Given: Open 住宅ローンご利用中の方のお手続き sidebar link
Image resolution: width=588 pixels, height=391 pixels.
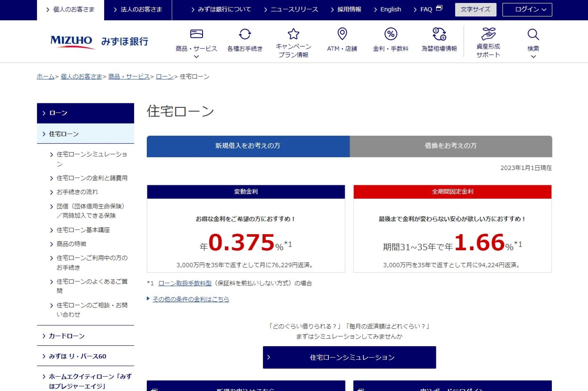Looking at the screenshot, I should (92, 263).
